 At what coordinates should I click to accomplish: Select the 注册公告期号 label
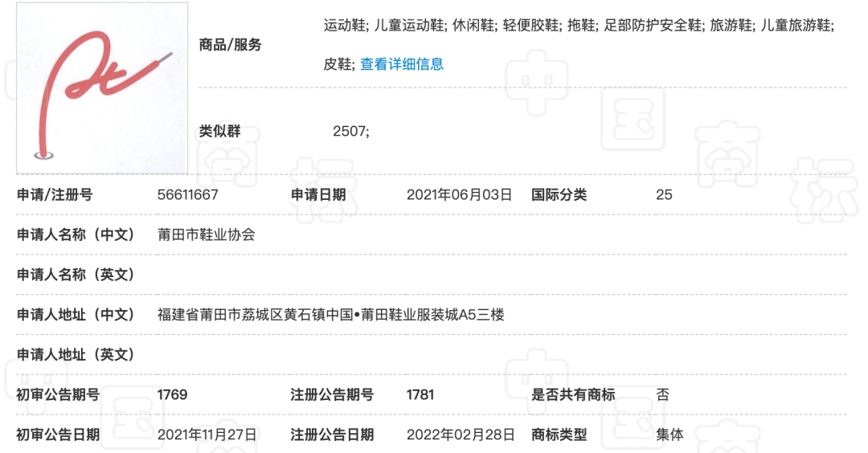[x=332, y=394]
